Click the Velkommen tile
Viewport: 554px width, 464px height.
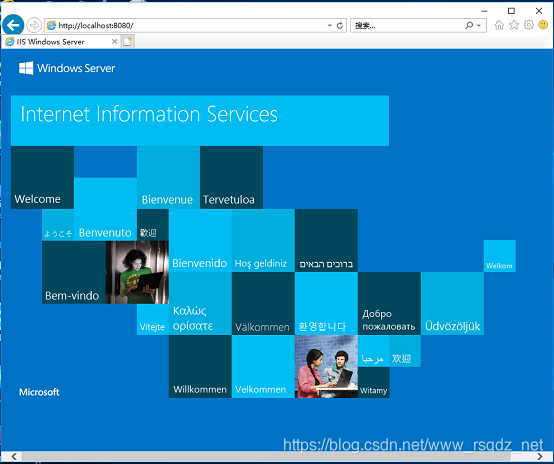click(263, 366)
